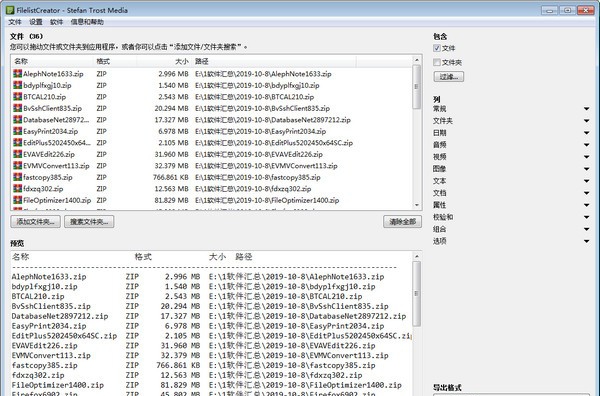Select the fastcopy385.zip name in file list
600x396 pixels.
[47, 177]
